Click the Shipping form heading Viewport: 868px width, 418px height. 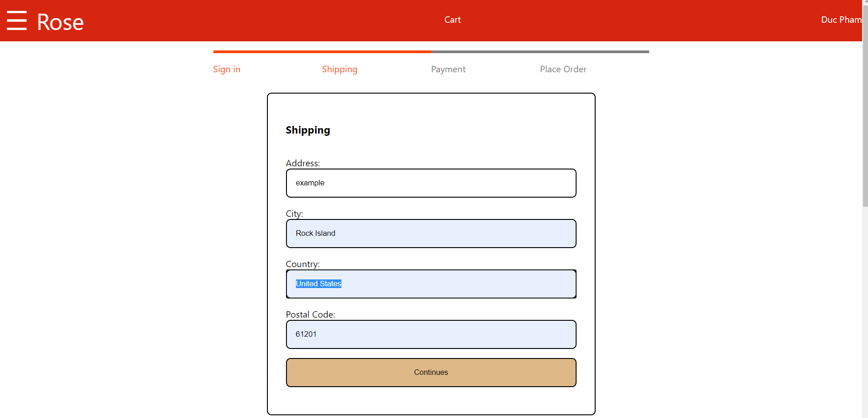(308, 130)
